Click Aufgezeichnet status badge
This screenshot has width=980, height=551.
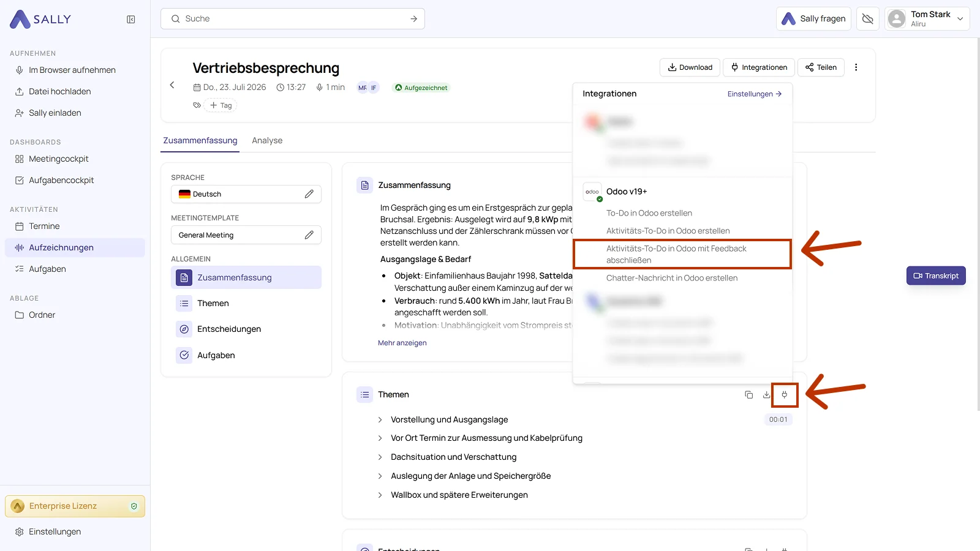[x=421, y=88]
